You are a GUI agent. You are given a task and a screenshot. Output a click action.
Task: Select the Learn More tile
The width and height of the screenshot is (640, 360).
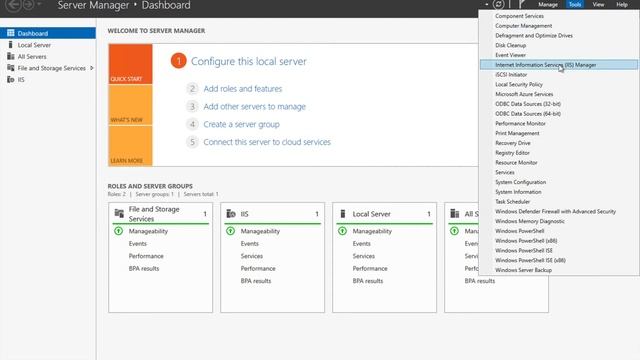(130, 146)
